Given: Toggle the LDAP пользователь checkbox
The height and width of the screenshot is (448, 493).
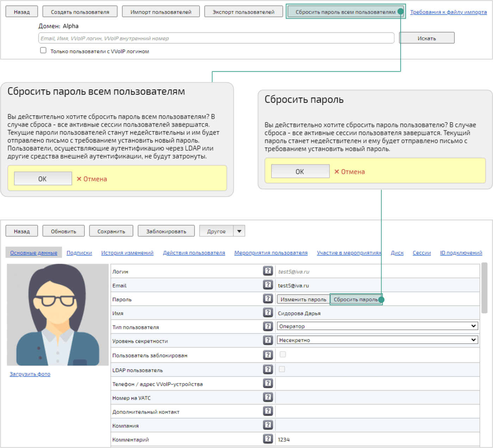Looking at the screenshot, I should click(x=282, y=369).
